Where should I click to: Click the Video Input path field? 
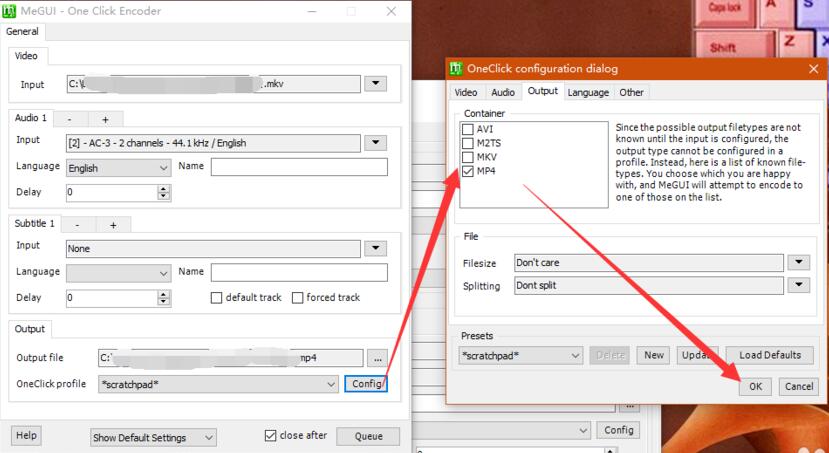pos(214,84)
